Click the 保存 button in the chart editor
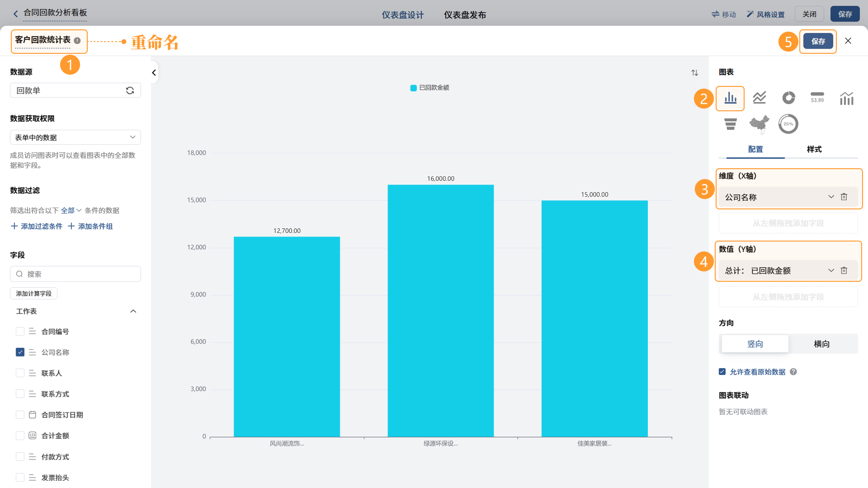Image resolution: width=868 pixels, height=488 pixels. (x=818, y=41)
